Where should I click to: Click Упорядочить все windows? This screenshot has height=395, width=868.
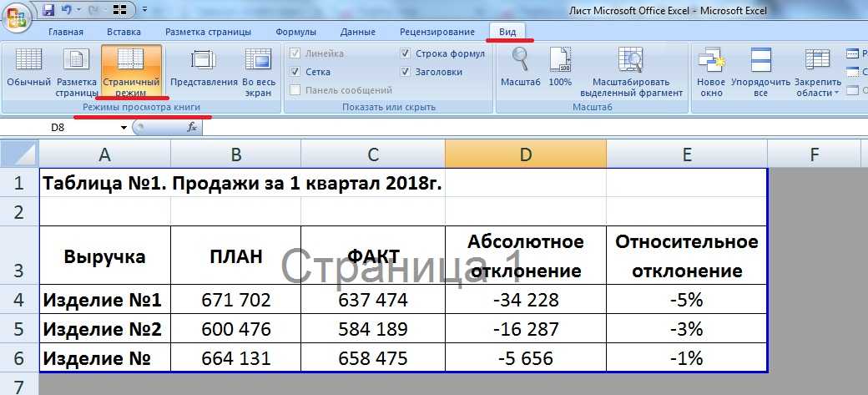760,72
